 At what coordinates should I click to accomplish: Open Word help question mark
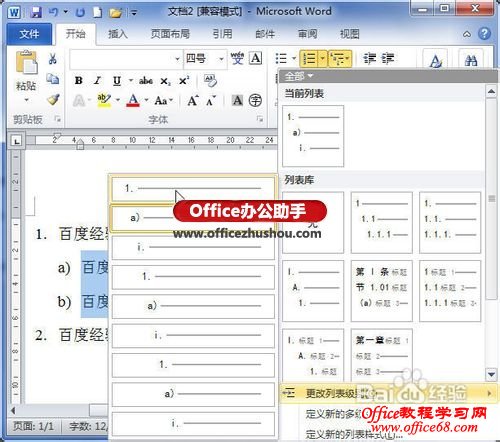tap(484, 33)
